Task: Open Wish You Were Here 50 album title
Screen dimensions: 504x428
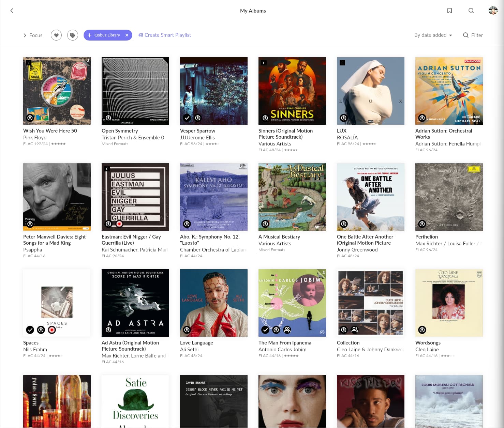Action: [x=50, y=131]
